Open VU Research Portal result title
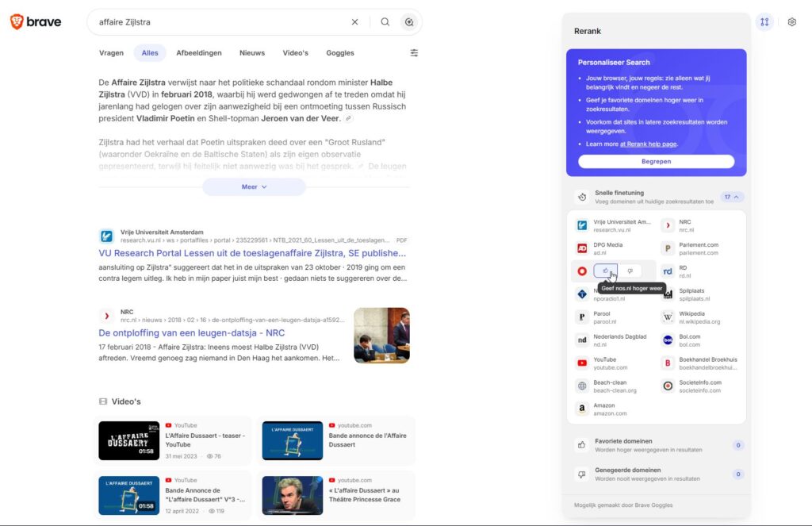This screenshot has width=812, height=526. click(x=252, y=253)
